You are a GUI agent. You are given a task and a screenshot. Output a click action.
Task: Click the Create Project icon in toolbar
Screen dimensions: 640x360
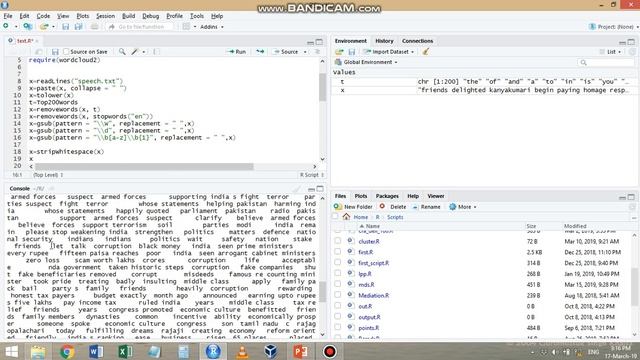click(28, 27)
